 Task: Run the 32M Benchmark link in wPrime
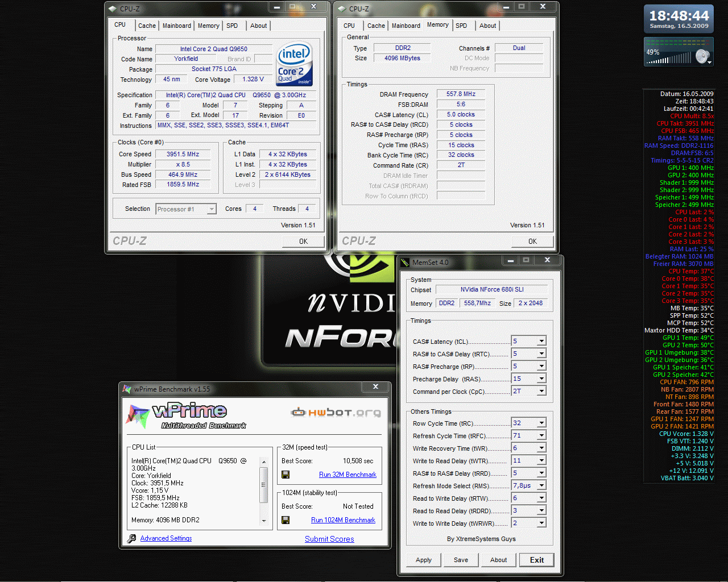tap(348, 475)
